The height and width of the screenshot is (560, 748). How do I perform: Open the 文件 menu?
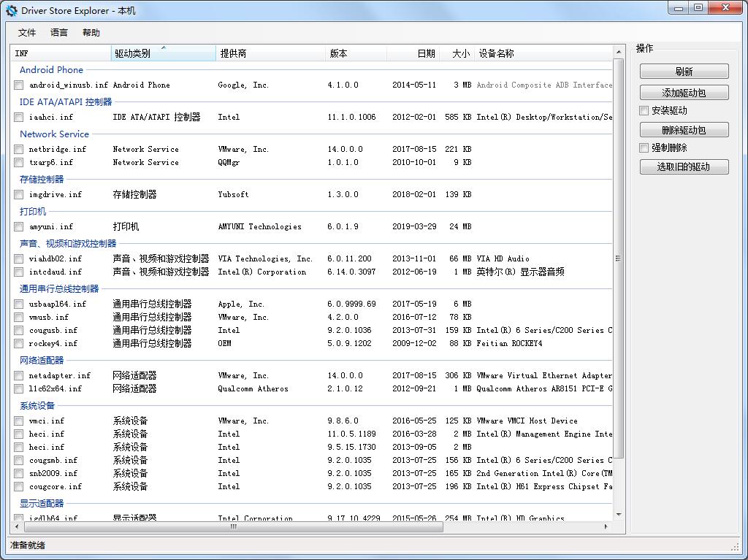point(26,32)
